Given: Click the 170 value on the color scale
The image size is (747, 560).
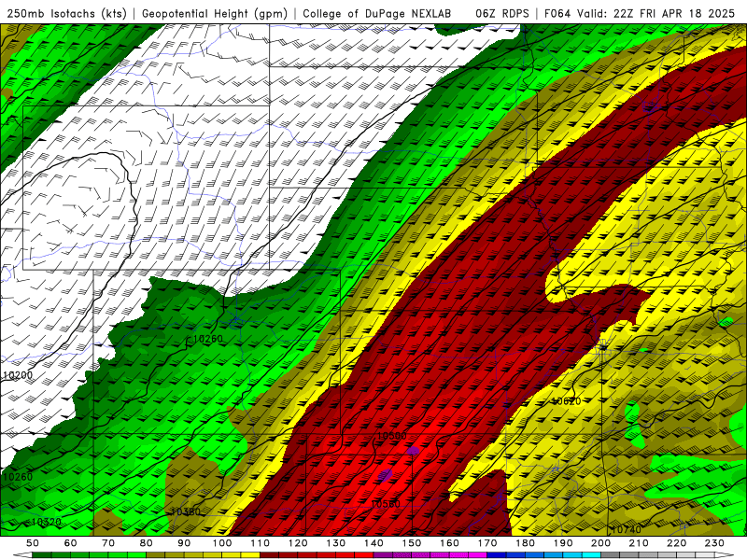Looking at the screenshot, I should (487, 543).
